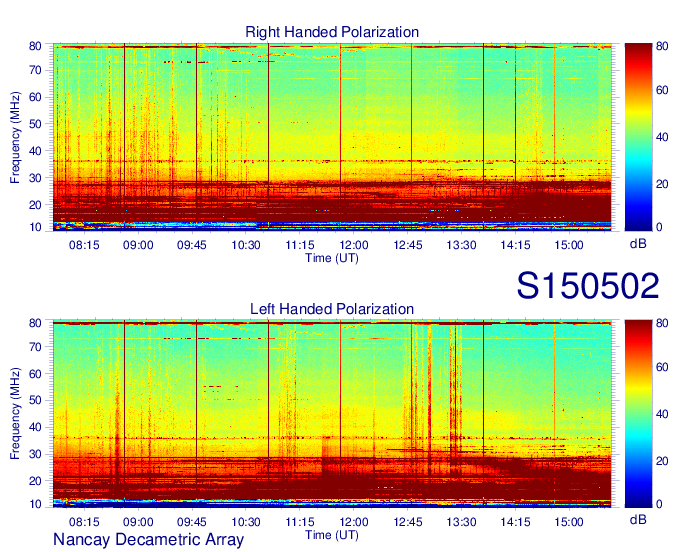Click 13:30 time tick of Left Handed plot
The height and width of the screenshot is (552, 680).
(461, 522)
